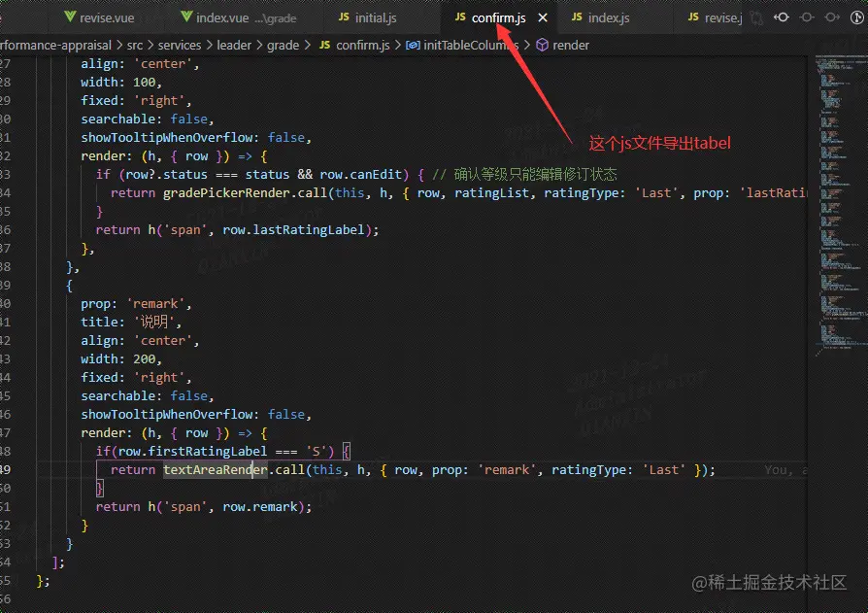The width and height of the screenshot is (868, 613).
Task: Open next revision with right-arrow commit icon
Action: coord(831,17)
